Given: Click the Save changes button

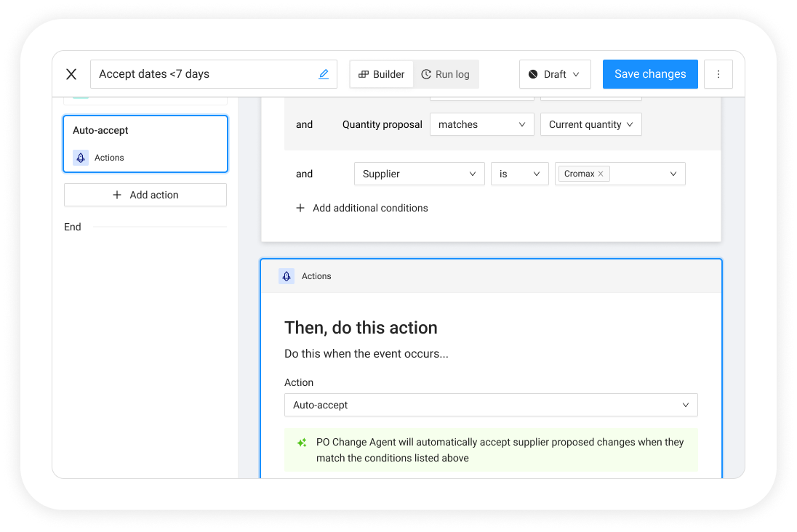Looking at the screenshot, I should 650,74.
